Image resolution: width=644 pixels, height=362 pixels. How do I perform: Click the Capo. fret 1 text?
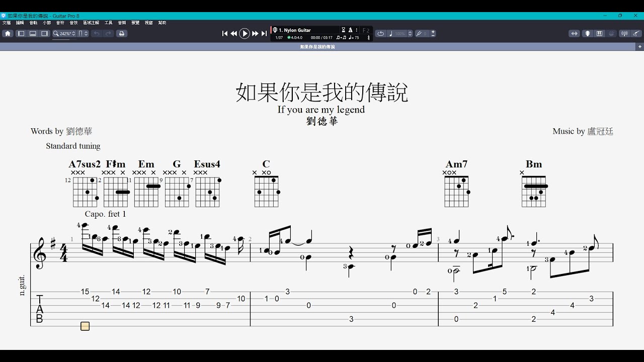105,214
